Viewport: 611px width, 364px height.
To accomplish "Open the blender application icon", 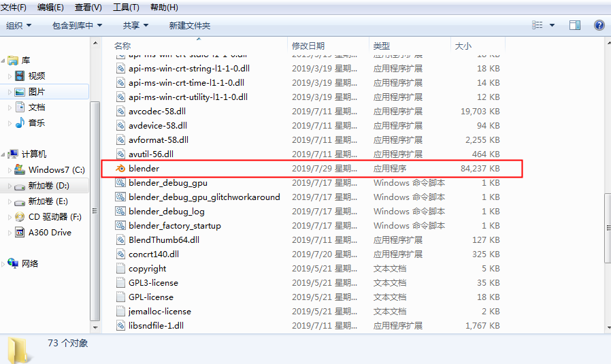I will (x=120, y=168).
